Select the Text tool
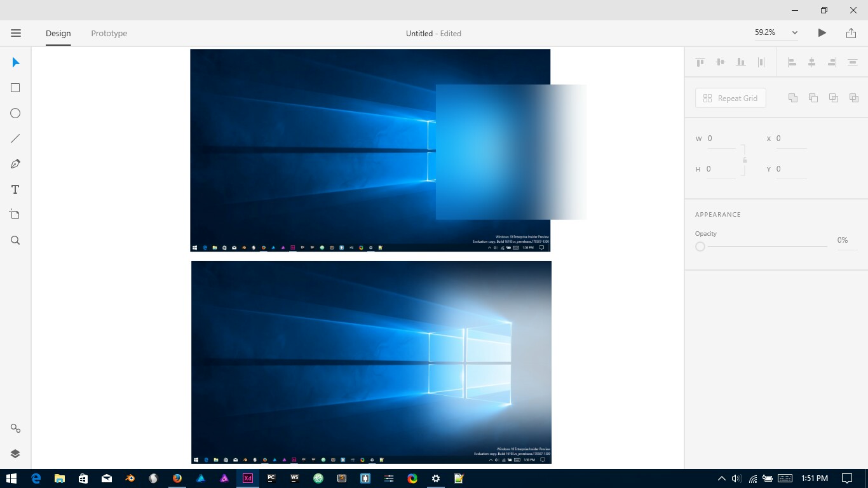This screenshot has height=488, width=868. 15,189
